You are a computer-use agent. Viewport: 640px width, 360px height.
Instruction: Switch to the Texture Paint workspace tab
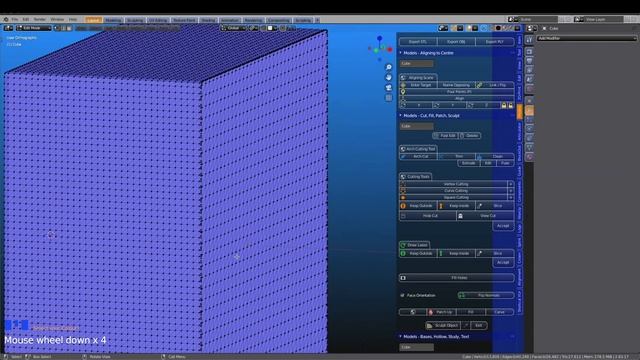point(184,20)
